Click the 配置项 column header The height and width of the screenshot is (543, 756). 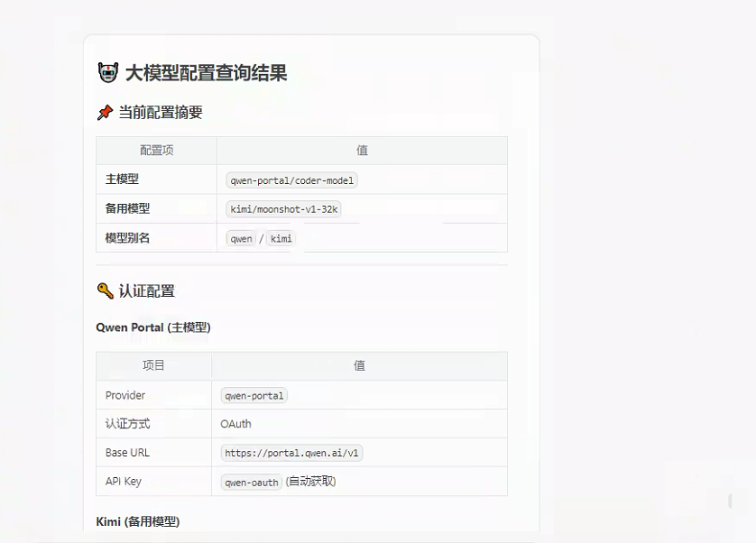coord(157,151)
